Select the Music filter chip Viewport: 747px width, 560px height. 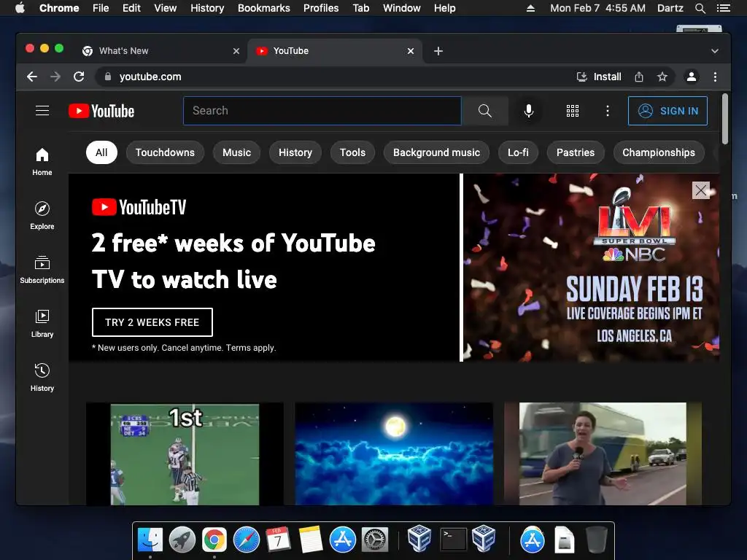coord(237,152)
